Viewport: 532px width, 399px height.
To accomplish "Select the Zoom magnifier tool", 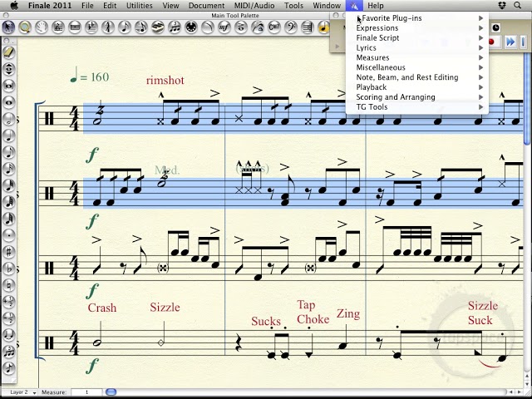I will point(25,27).
